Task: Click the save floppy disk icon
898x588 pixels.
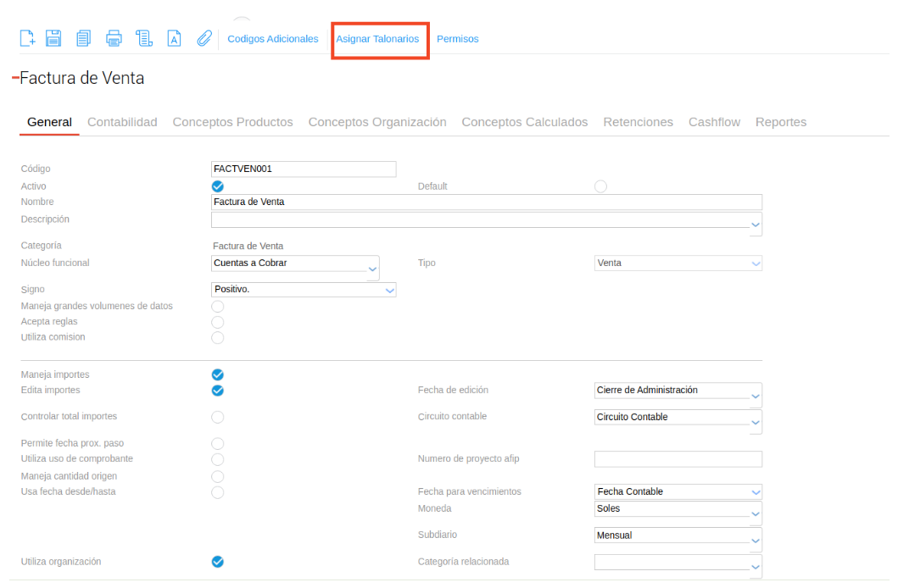Action: [53, 38]
